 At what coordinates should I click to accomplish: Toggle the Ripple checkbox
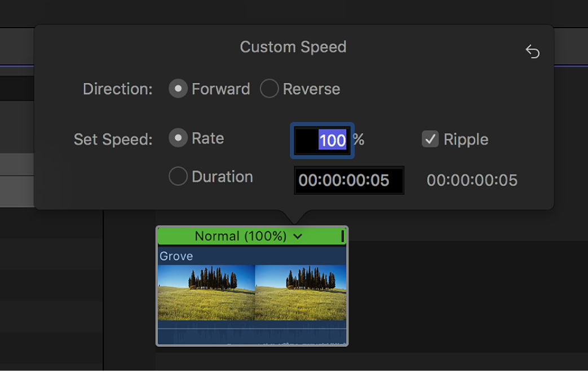pyautogui.click(x=430, y=139)
